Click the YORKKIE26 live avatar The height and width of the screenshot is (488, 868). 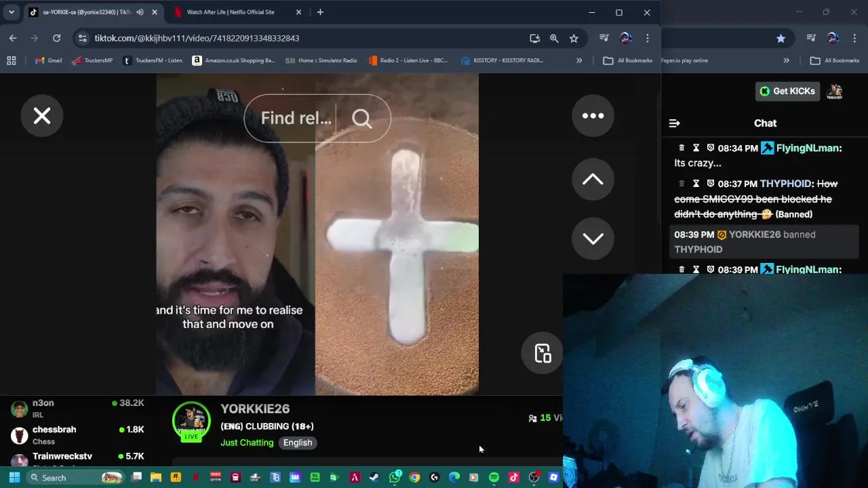coord(191,421)
